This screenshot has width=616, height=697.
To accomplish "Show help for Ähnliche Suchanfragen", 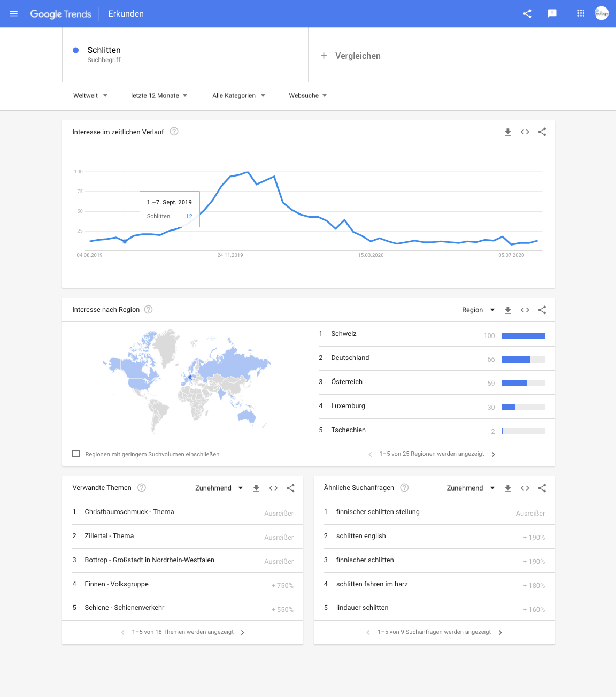I will [405, 488].
